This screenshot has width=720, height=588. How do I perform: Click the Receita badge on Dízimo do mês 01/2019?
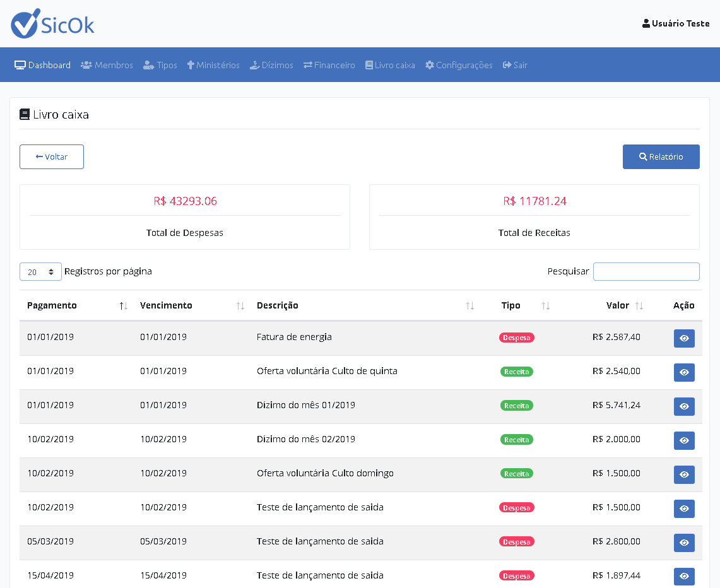[x=517, y=405]
